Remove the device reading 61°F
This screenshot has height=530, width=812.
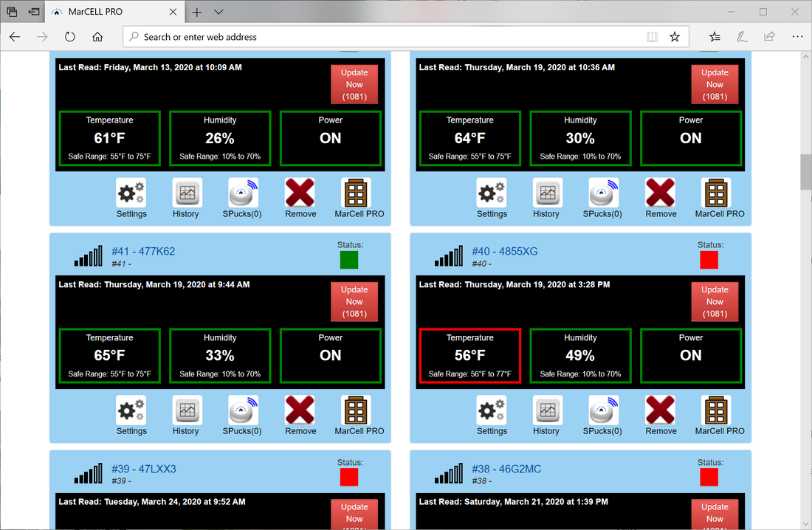pos(300,199)
